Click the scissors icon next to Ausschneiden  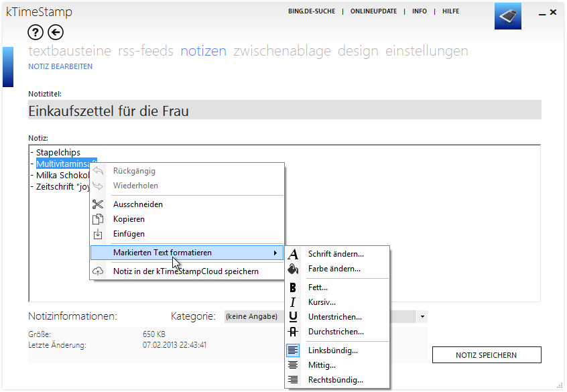(x=98, y=204)
